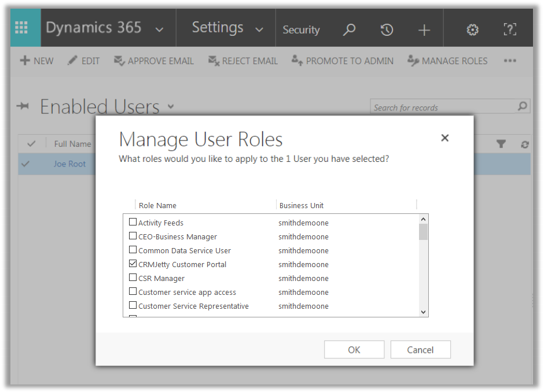Open the more commands ellipsis

[x=510, y=61]
